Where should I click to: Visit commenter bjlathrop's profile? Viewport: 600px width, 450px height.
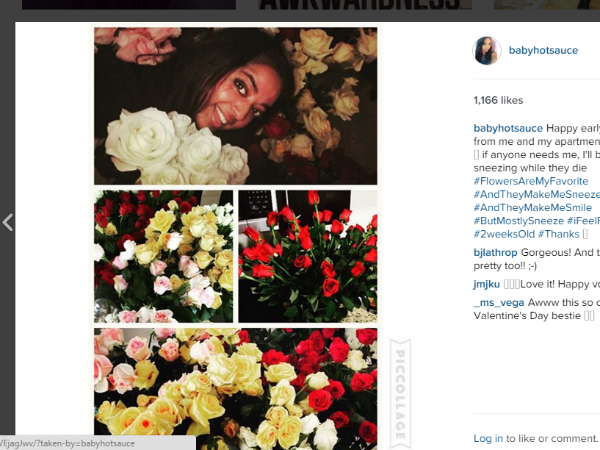click(x=495, y=253)
